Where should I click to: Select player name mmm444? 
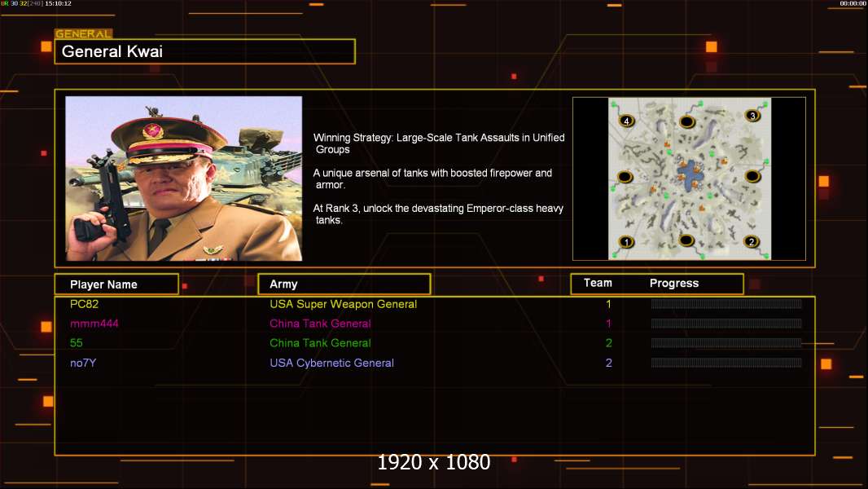coord(94,324)
